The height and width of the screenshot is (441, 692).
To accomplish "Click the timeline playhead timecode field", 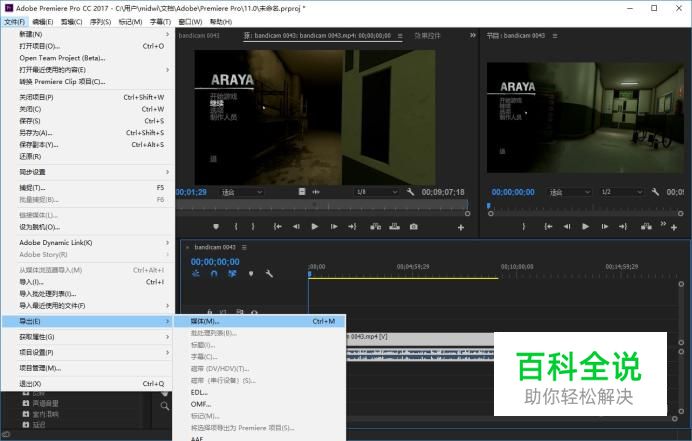I will pos(215,262).
